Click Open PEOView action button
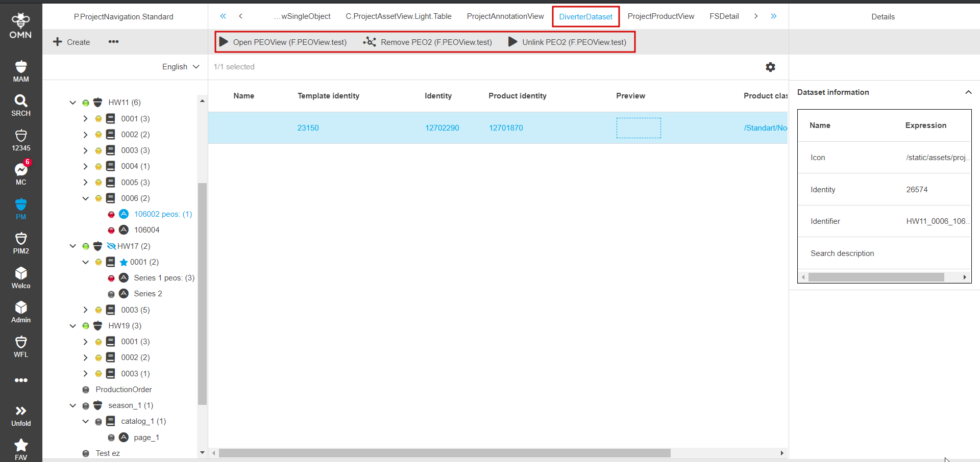This screenshot has width=980, height=462. (283, 42)
